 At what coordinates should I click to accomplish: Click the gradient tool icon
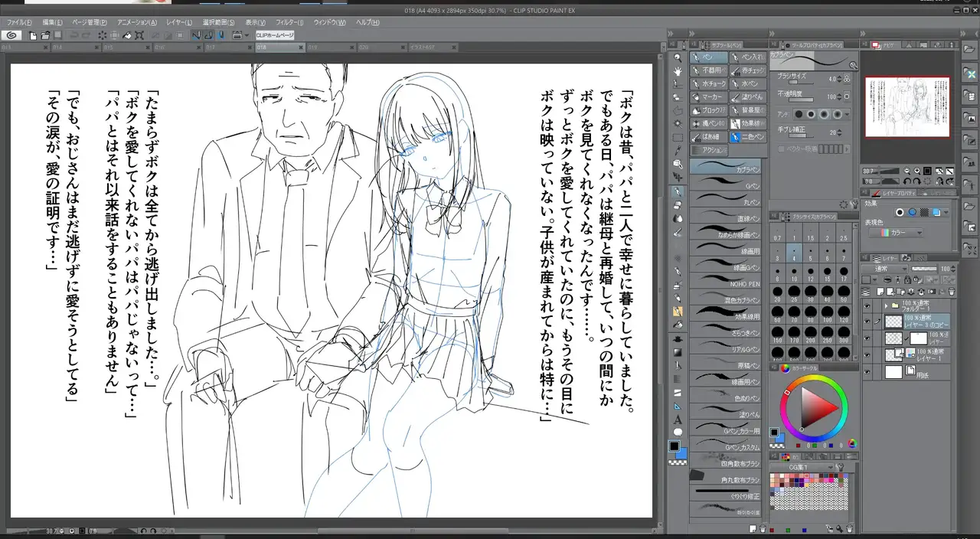(678, 352)
